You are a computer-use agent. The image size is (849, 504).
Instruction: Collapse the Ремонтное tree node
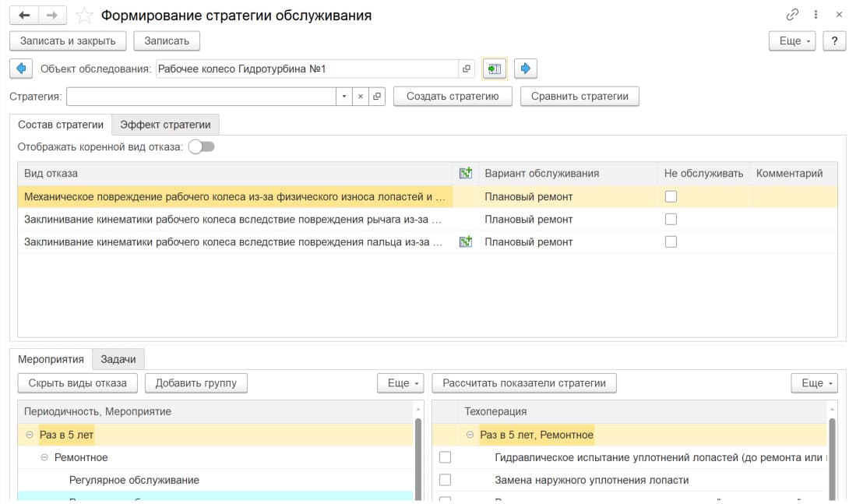(44, 457)
